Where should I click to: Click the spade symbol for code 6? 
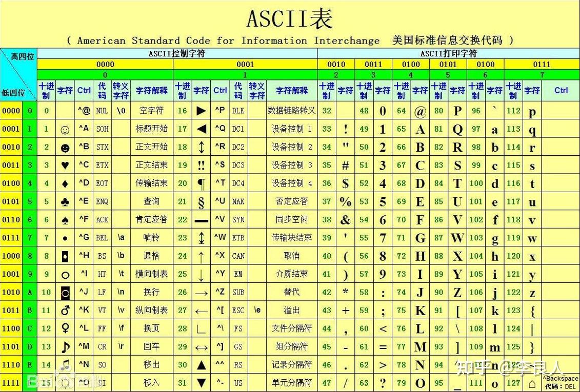[64, 219]
